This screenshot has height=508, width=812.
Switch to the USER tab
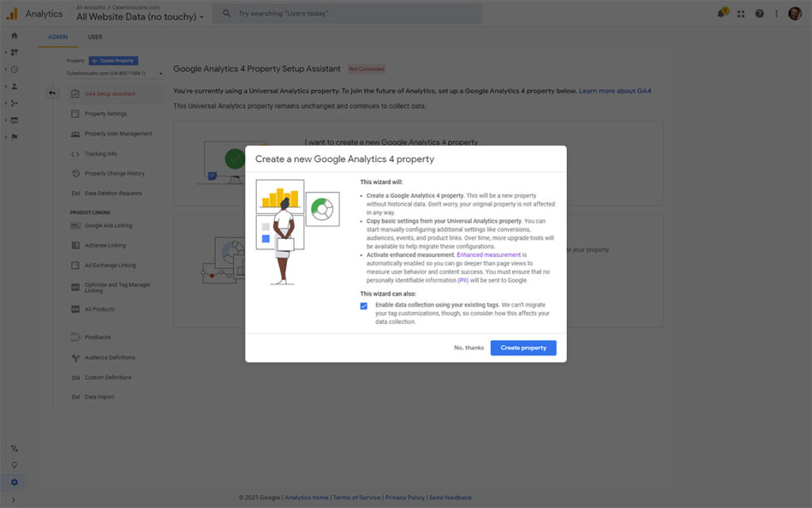click(95, 37)
